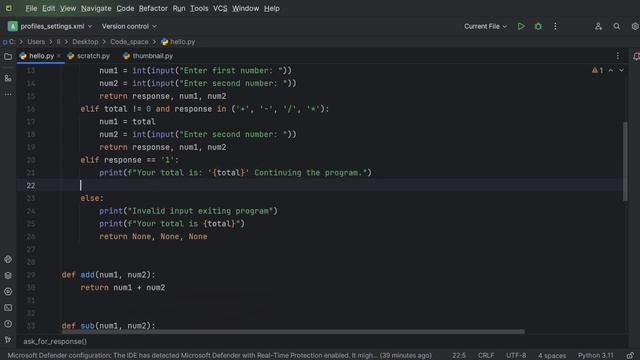Viewport: 640px width, 360px height.
Task: Click the horizontal editor scrollbar thumb
Action: [293, 331]
